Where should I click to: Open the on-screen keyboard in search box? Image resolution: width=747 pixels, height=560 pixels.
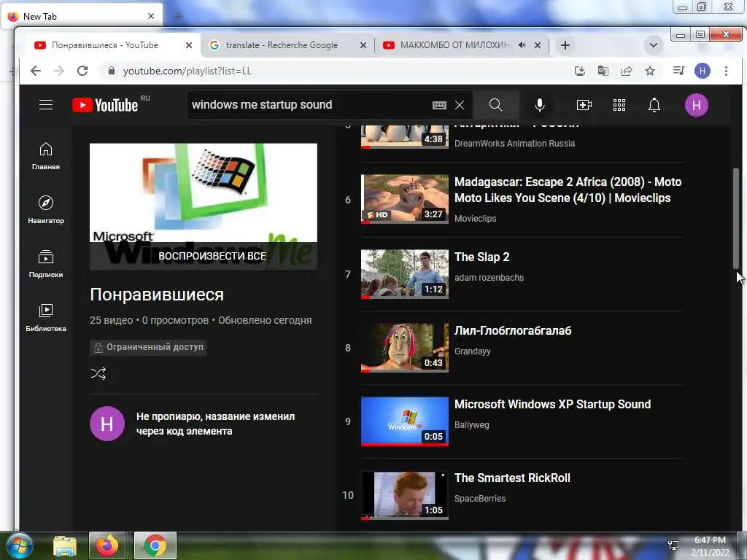click(439, 105)
